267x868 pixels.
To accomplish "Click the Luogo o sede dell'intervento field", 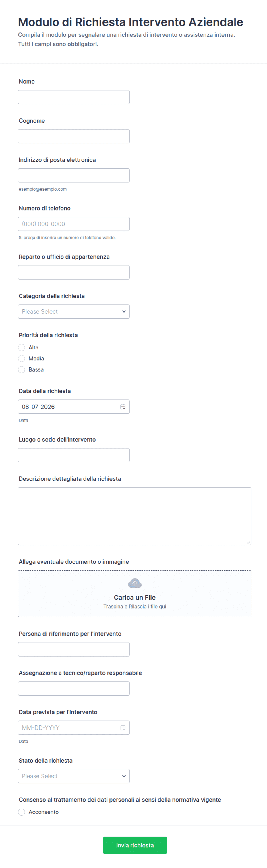I will pos(74,455).
